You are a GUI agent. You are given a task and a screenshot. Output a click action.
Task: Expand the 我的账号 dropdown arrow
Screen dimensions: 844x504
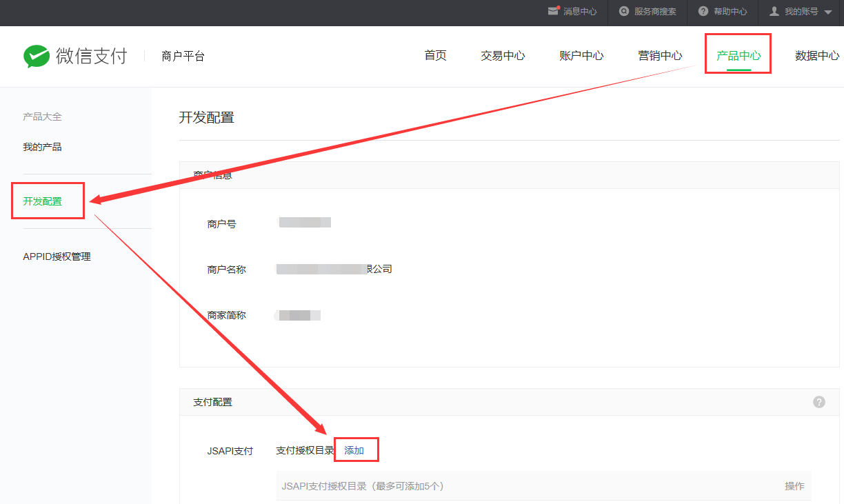click(828, 12)
